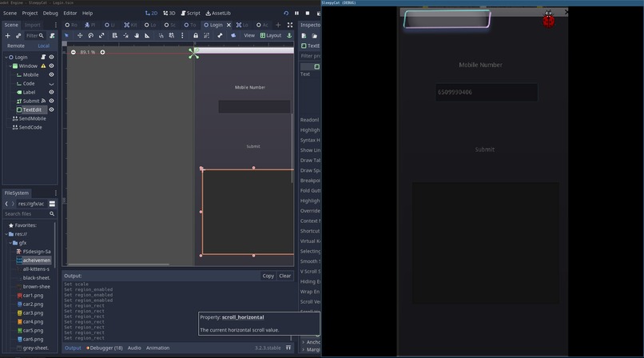644x358 pixels.
Task: Toggle visibility of Mobile node
Action: pyautogui.click(x=51, y=75)
